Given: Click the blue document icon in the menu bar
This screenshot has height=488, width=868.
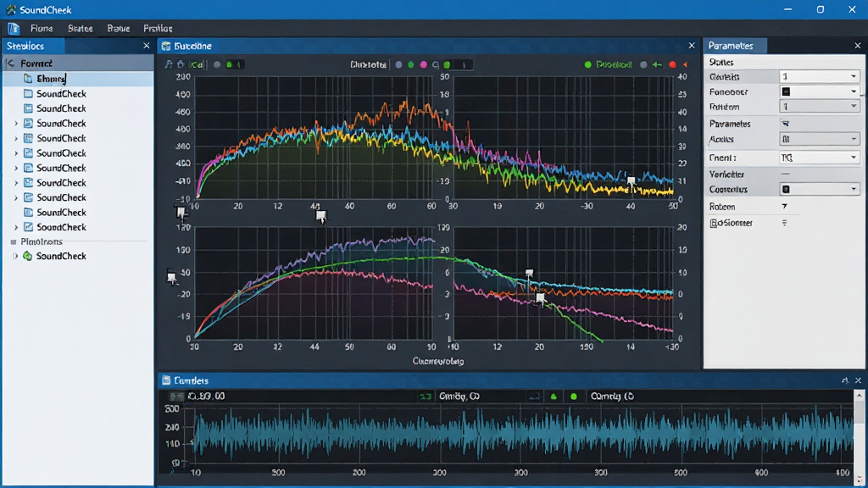Looking at the screenshot, I should [14, 28].
